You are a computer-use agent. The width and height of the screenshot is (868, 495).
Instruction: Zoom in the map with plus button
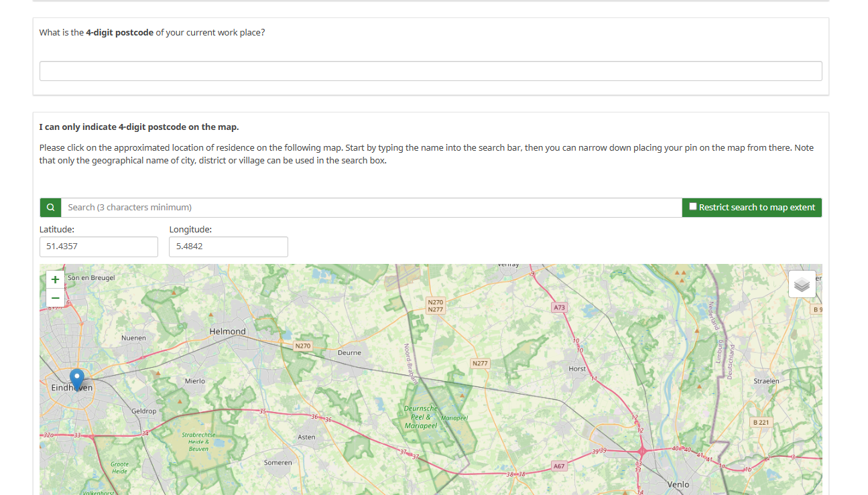55,279
